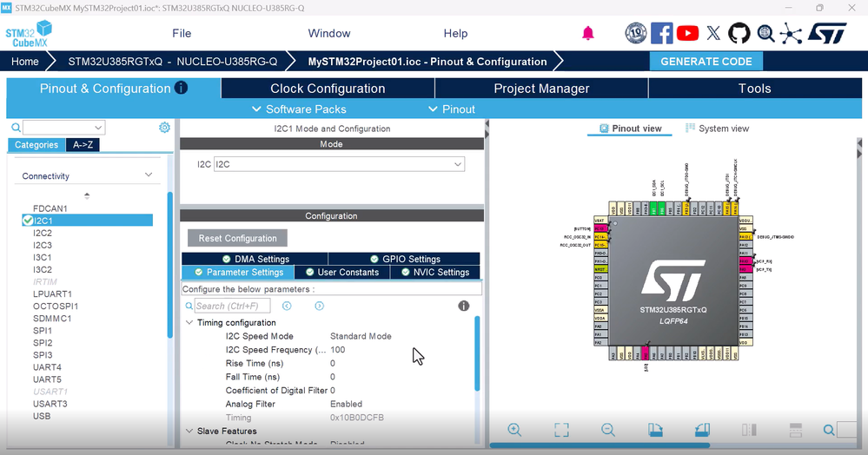Click the Reset Configuration button
This screenshot has height=455, width=868.
237,238
